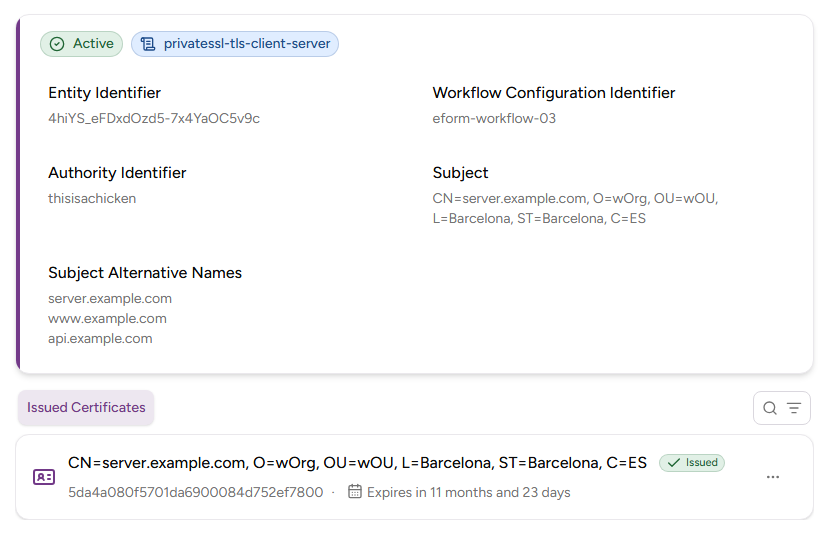Click the 'Expires in 11 months' text
Screen dimensions: 821x533
coord(468,492)
